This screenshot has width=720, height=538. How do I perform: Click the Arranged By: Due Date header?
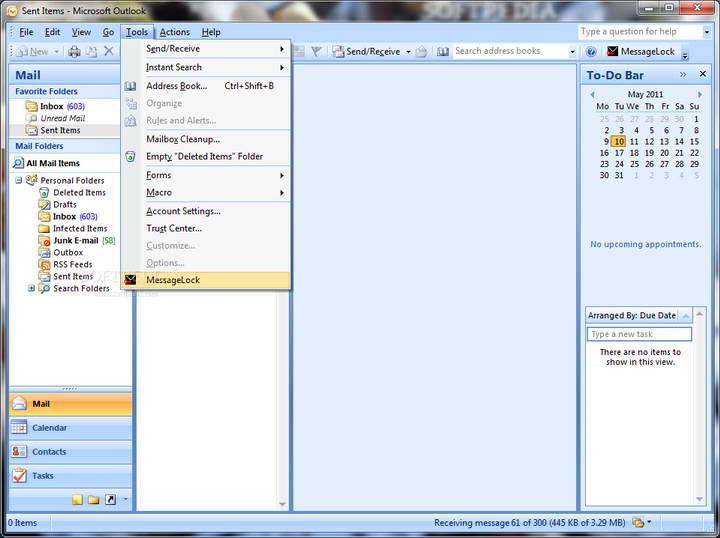(x=639, y=315)
